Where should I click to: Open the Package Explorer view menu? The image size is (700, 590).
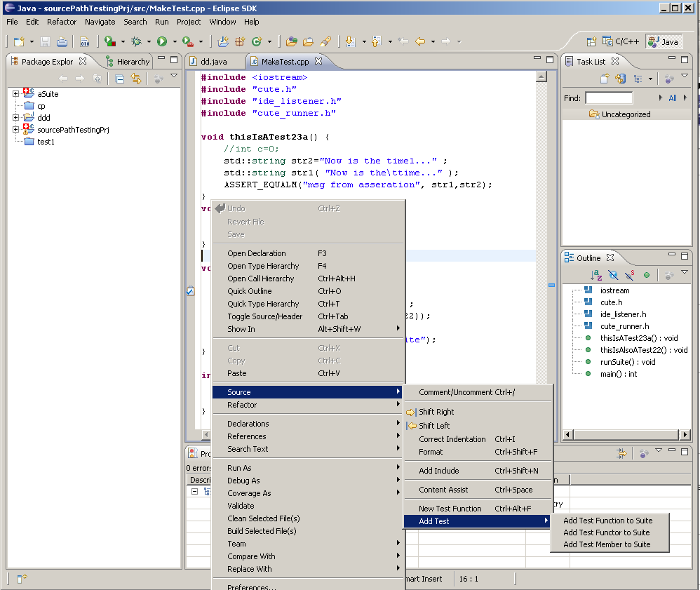174,76
